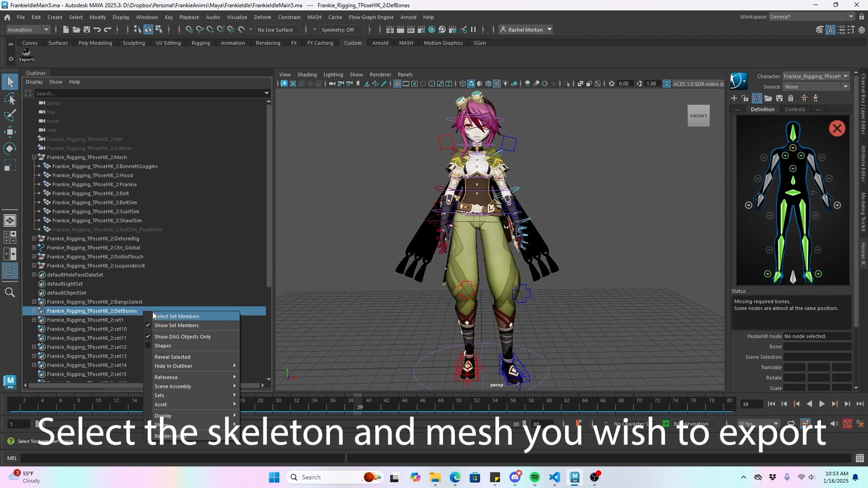Open scene folder icon in status line
Screen dimensions: 868x488
76,30
